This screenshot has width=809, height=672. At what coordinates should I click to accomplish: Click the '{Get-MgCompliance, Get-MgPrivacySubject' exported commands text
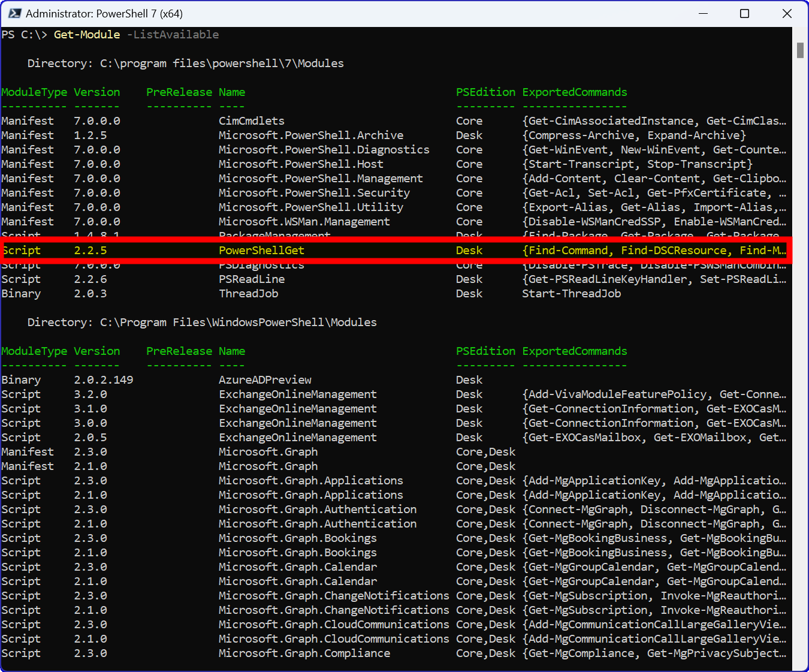[651, 653]
